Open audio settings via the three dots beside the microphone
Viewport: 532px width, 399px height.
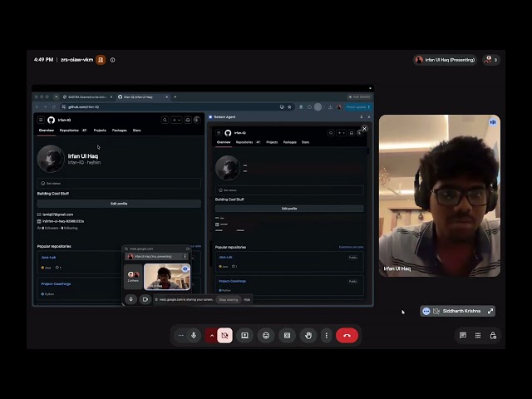point(181,335)
